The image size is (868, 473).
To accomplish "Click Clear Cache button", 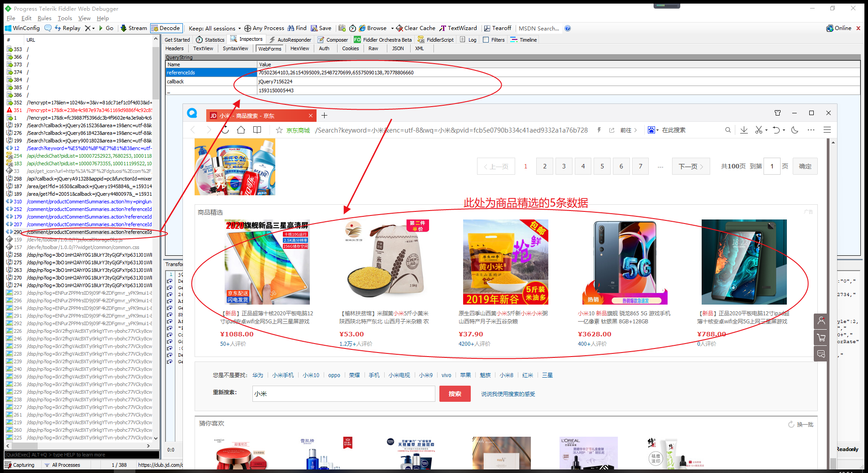I will click(416, 28).
